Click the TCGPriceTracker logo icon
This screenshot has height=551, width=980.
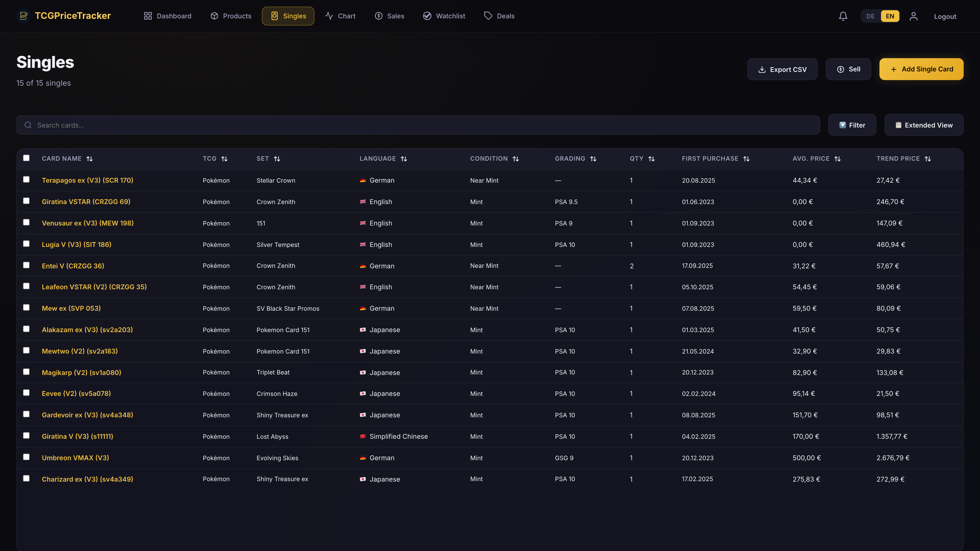pyautogui.click(x=23, y=16)
